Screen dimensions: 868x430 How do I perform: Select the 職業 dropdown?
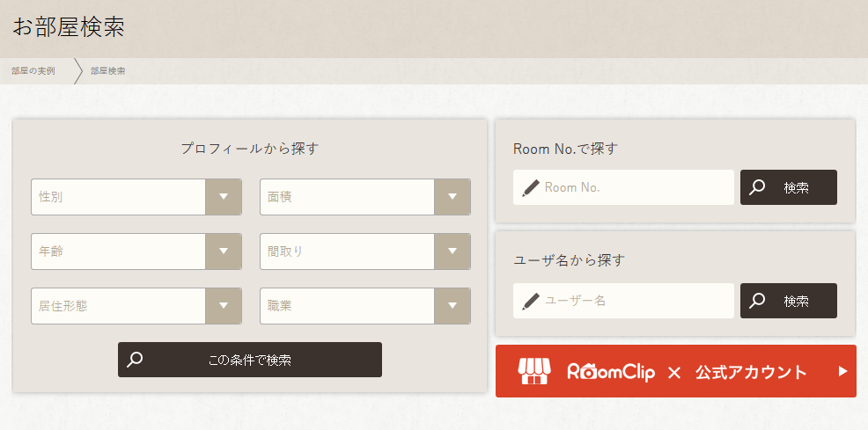pyautogui.click(x=364, y=306)
